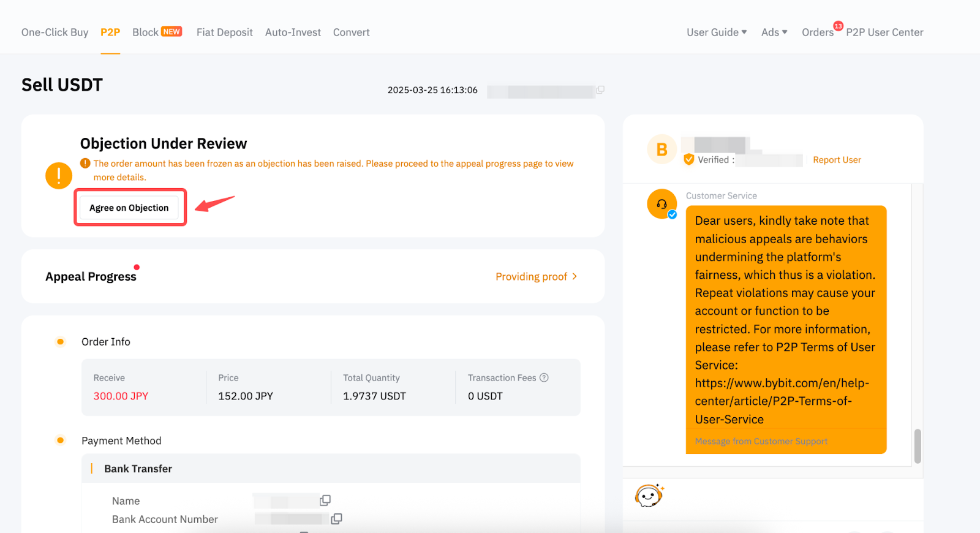Click the chat assistant mascot icon

pyautogui.click(x=649, y=495)
